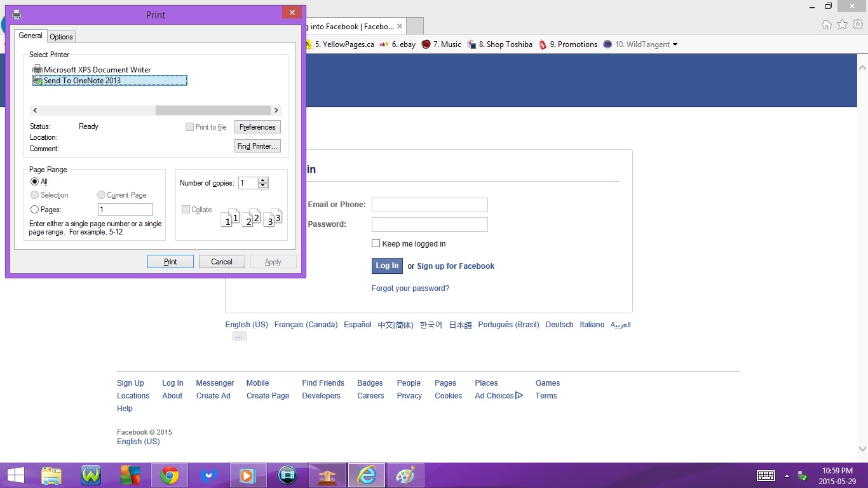The image size is (868, 488).
Task: Launch the film strip video app
Action: click(x=288, y=475)
